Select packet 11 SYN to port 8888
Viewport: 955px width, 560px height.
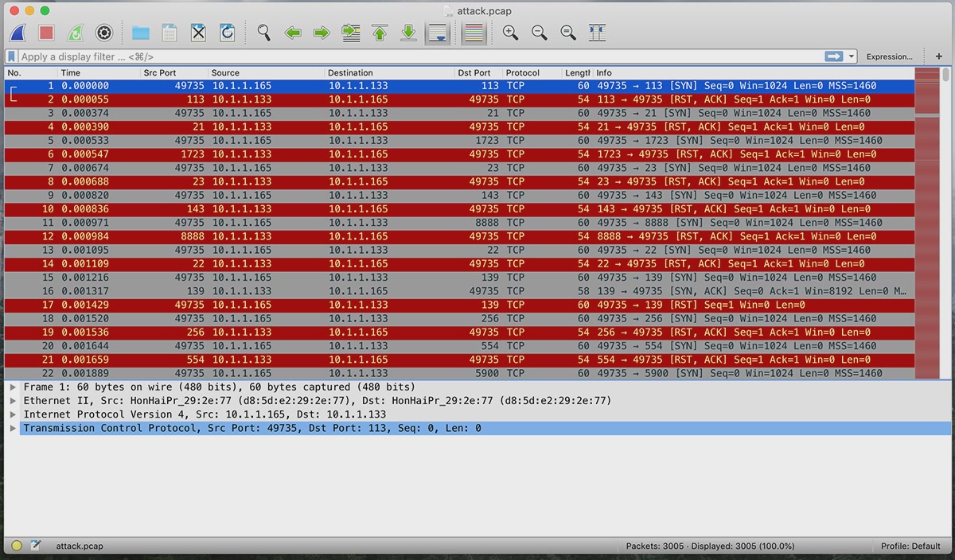tap(459, 223)
